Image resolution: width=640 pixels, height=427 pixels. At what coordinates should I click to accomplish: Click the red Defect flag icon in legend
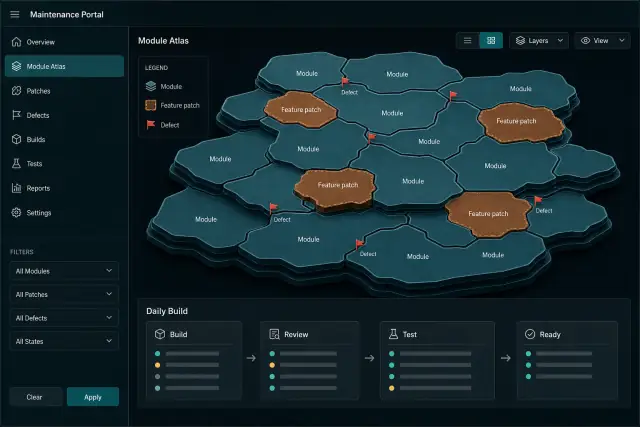pos(151,124)
